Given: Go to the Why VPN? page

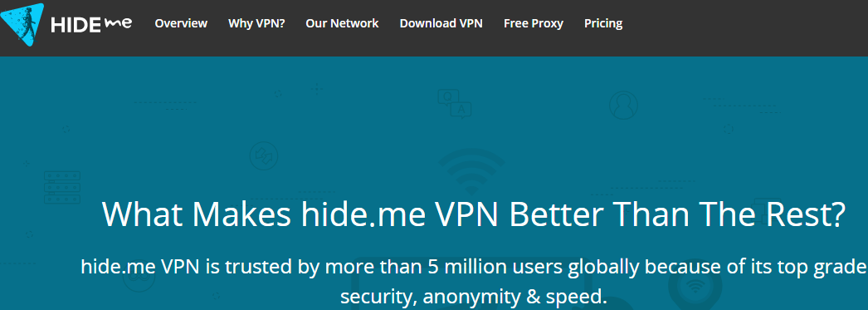Looking at the screenshot, I should (256, 23).
